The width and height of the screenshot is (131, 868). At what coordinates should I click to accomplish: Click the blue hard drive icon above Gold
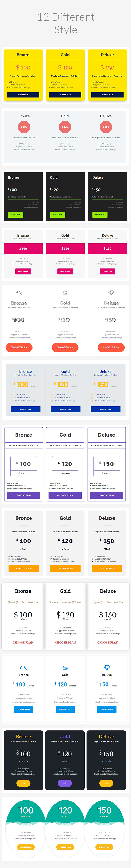tap(65, 667)
